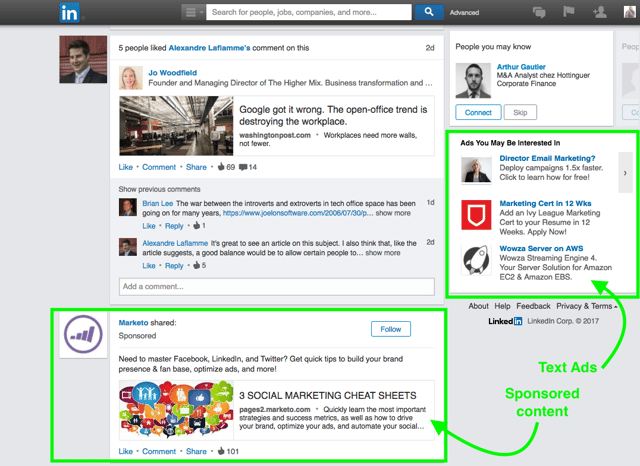The image size is (640, 466).
Task: Reply to Brian Lee's comment
Action: tap(174, 226)
